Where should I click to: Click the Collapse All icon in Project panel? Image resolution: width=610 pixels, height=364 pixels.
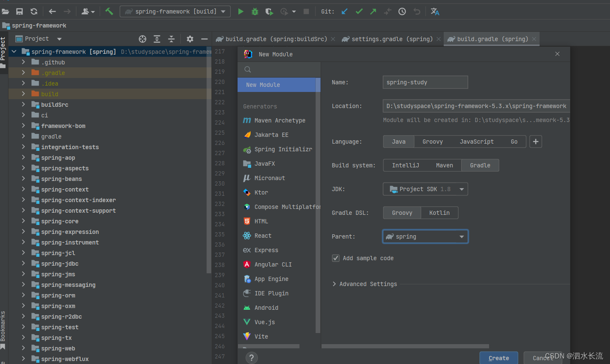pos(171,39)
